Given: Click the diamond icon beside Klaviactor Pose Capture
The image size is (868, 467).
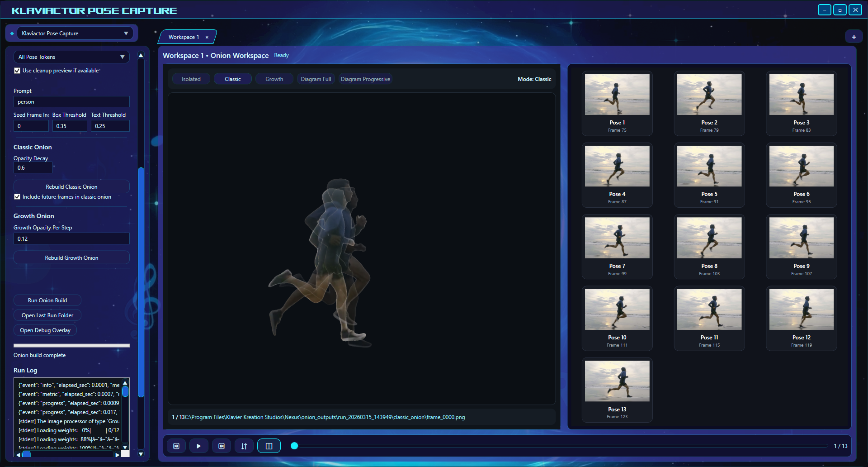Looking at the screenshot, I should point(12,33).
